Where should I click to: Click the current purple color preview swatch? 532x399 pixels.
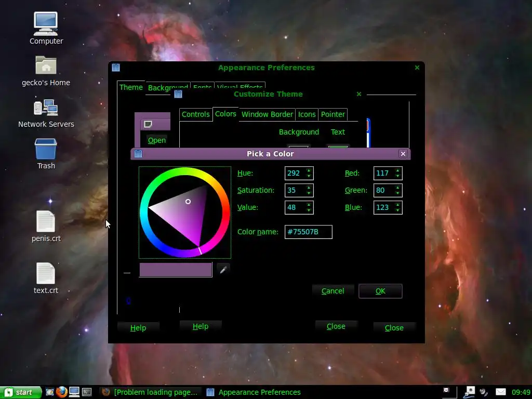176,270
